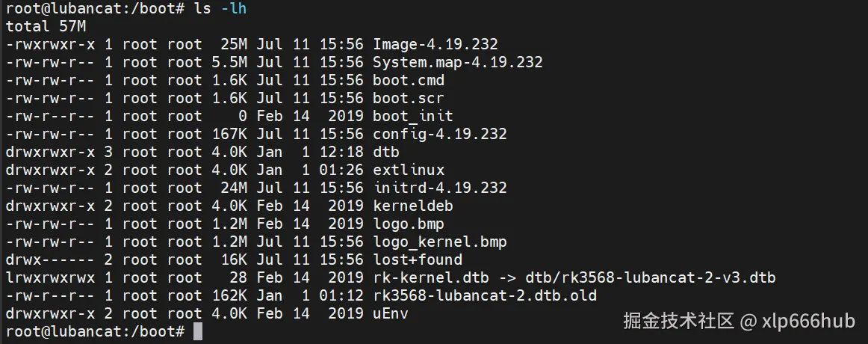The width and height of the screenshot is (868, 344).
Task: Click the lost+found directory name
Action: click(417, 259)
